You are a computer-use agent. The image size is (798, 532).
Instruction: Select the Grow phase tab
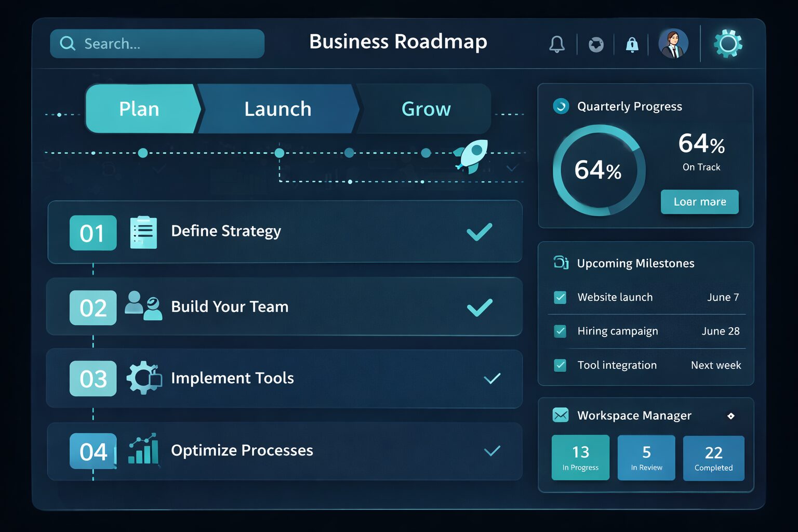coord(426,109)
